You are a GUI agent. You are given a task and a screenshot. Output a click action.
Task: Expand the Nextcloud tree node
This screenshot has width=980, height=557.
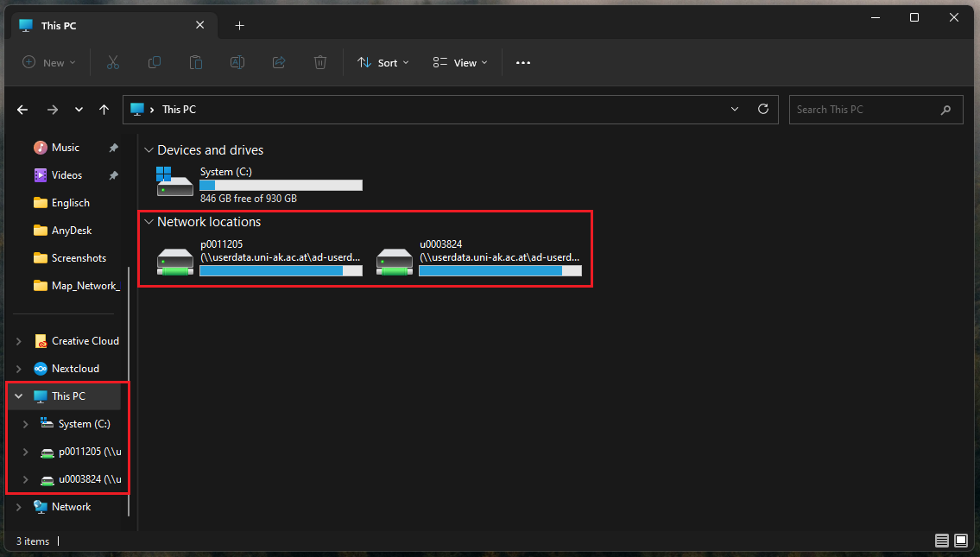(19, 369)
